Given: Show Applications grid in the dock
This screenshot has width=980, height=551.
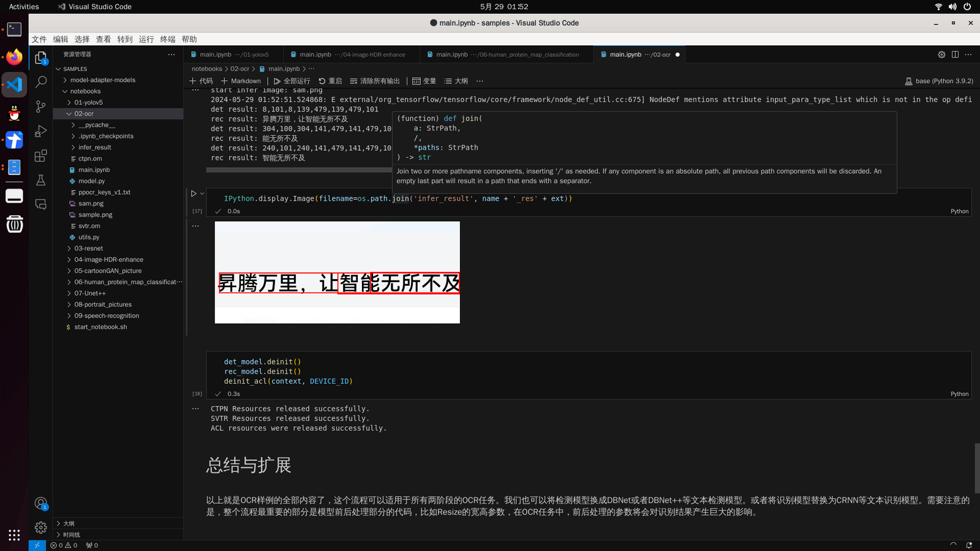Looking at the screenshot, I should pos(14,534).
